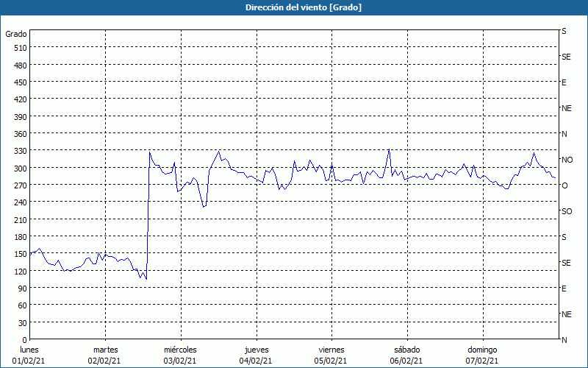Pick the 180 tick label on the degree axis
588x368 pixels.
(21, 237)
